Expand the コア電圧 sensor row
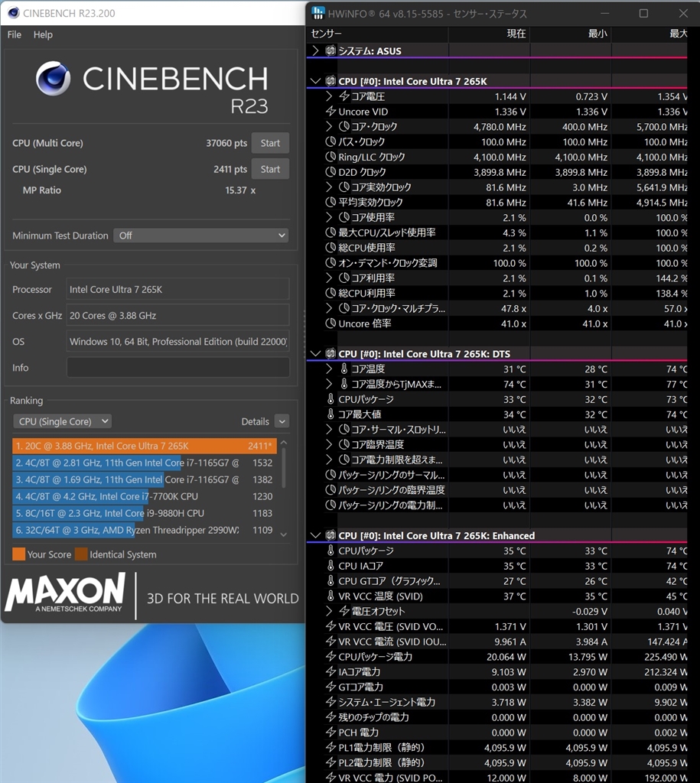Image resolution: width=700 pixels, height=783 pixels. pyautogui.click(x=329, y=96)
